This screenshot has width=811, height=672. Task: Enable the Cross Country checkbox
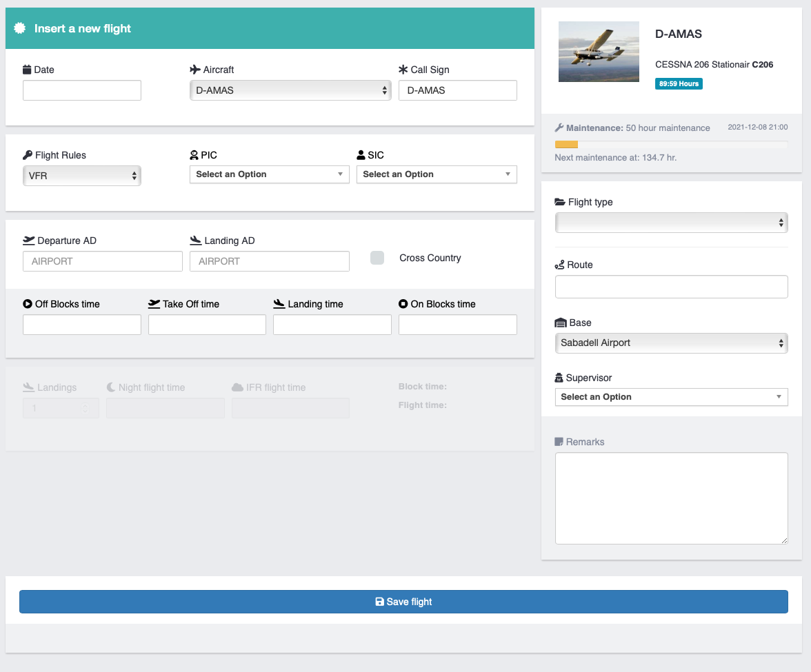tap(377, 258)
